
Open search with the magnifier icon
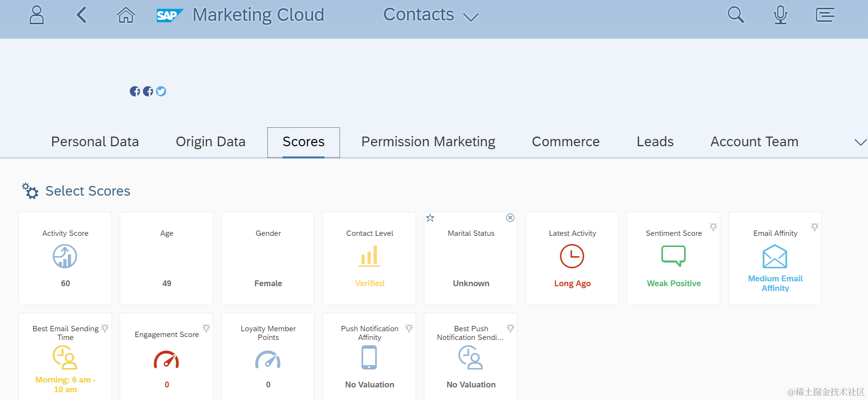click(735, 15)
